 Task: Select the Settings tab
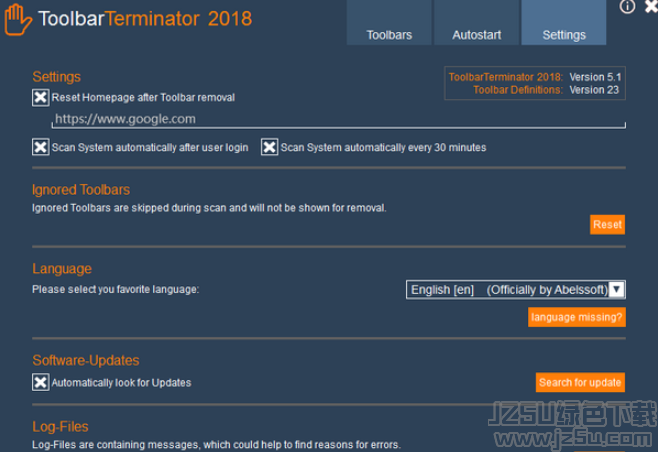(x=564, y=23)
